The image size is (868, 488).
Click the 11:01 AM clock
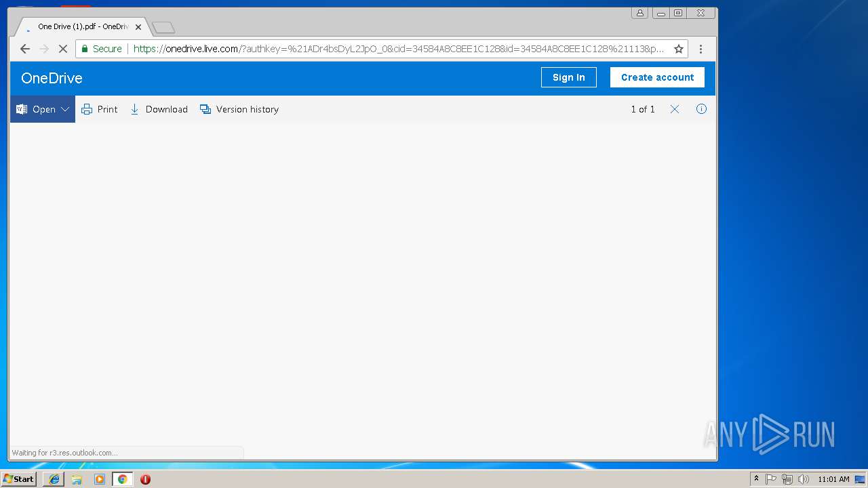833,479
